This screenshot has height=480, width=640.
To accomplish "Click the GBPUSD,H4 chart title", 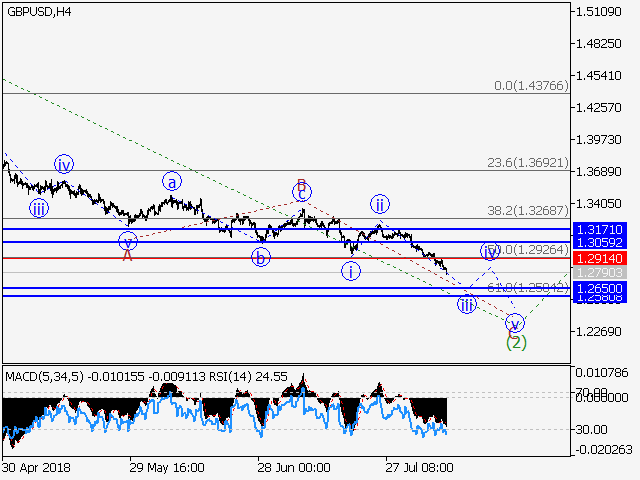I will pyautogui.click(x=38, y=12).
